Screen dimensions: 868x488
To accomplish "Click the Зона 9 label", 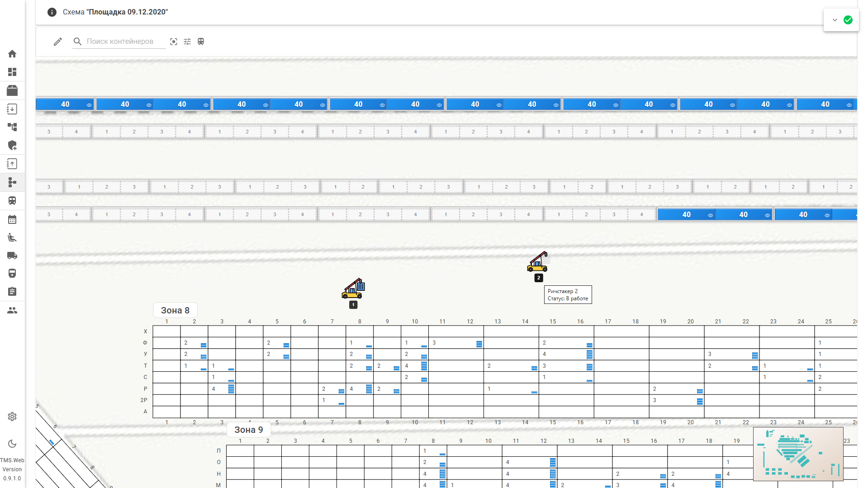I will [x=248, y=430].
